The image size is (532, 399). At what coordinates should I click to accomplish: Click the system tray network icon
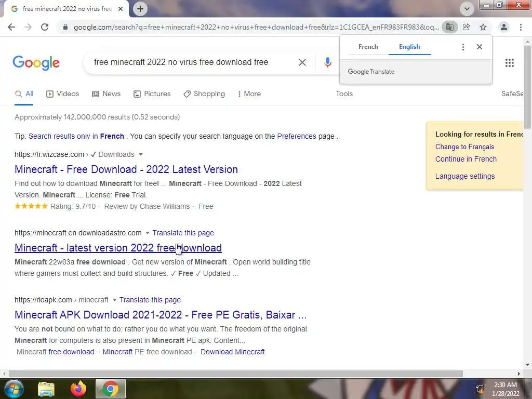click(480, 389)
